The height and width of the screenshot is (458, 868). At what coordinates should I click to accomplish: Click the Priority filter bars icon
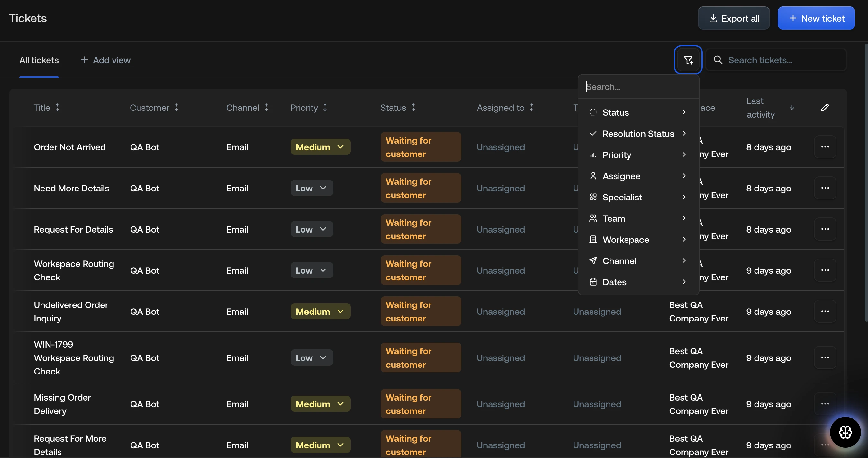pyautogui.click(x=593, y=155)
